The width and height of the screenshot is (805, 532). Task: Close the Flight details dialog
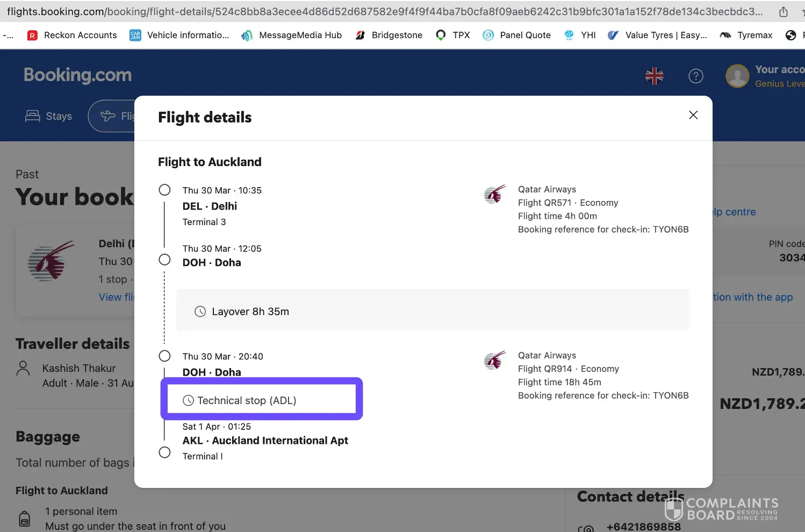click(x=693, y=115)
